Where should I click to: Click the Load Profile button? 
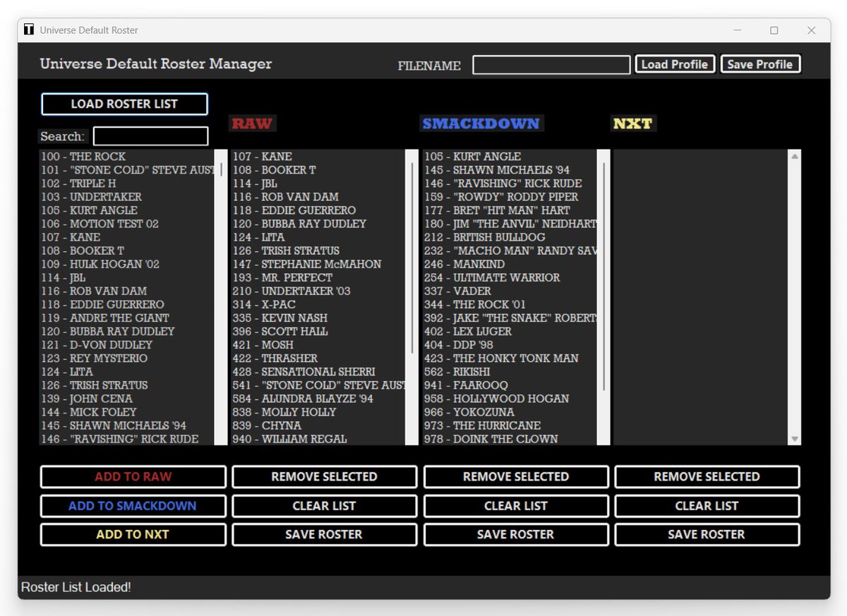pos(675,64)
